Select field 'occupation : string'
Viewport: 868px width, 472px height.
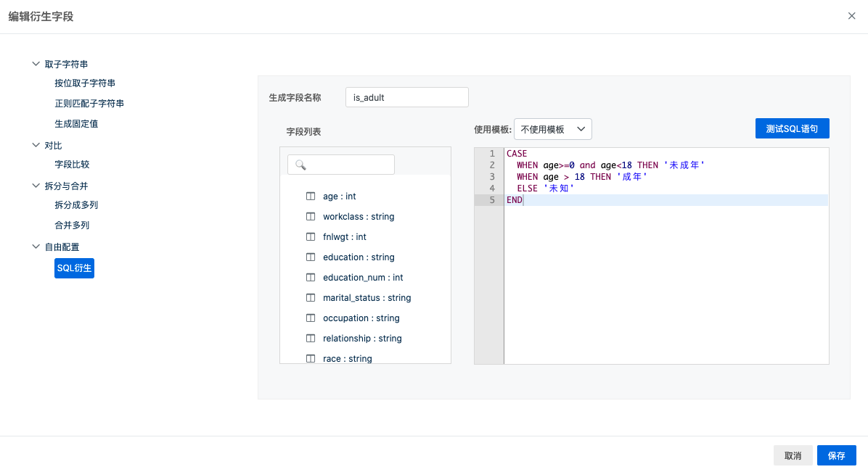(x=361, y=318)
